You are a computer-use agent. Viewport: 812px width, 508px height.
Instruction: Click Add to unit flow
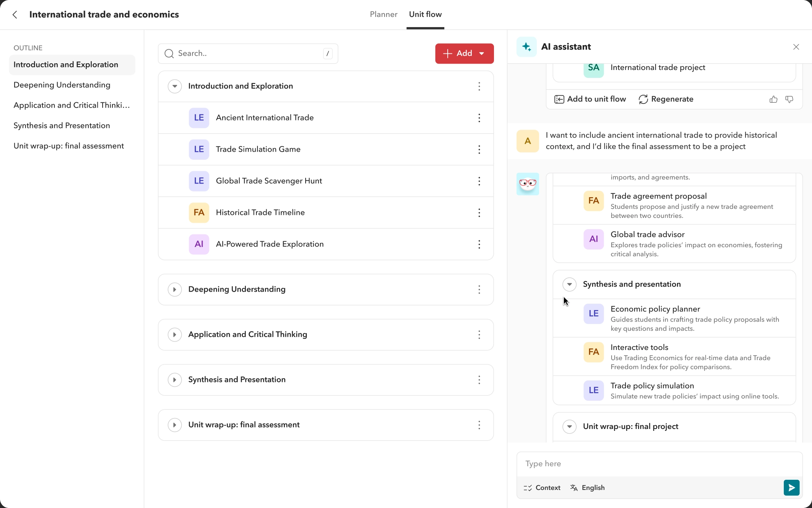click(x=590, y=99)
